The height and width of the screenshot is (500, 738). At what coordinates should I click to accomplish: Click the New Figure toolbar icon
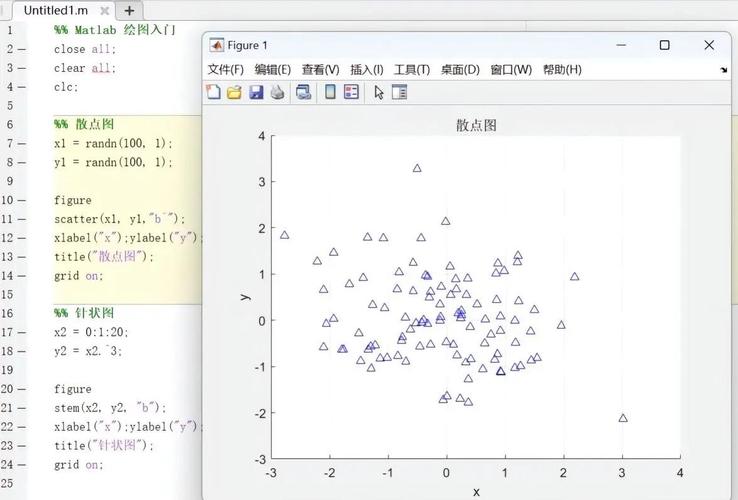(213, 92)
